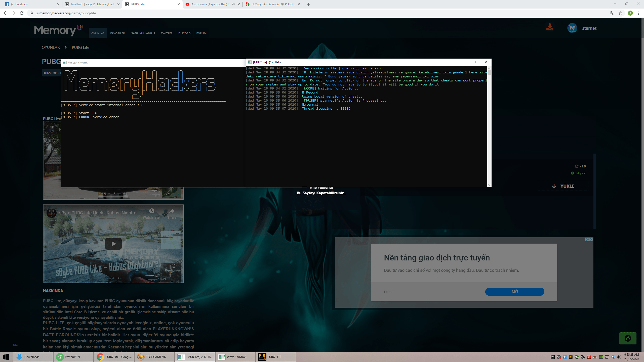The width and height of the screenshot is (644, 362).
Task: Click the MỞ button in the ad
Action: tap(515, 292)
